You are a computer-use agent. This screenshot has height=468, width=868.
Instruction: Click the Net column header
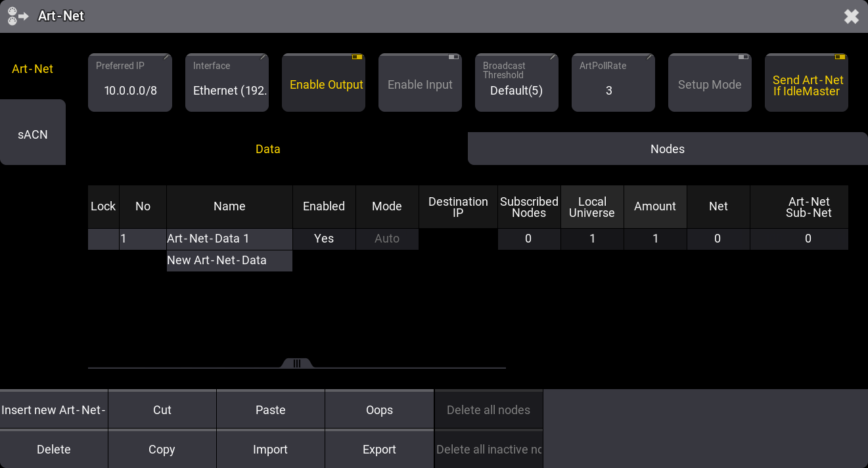pyautogui.click(x=718, y=206)
